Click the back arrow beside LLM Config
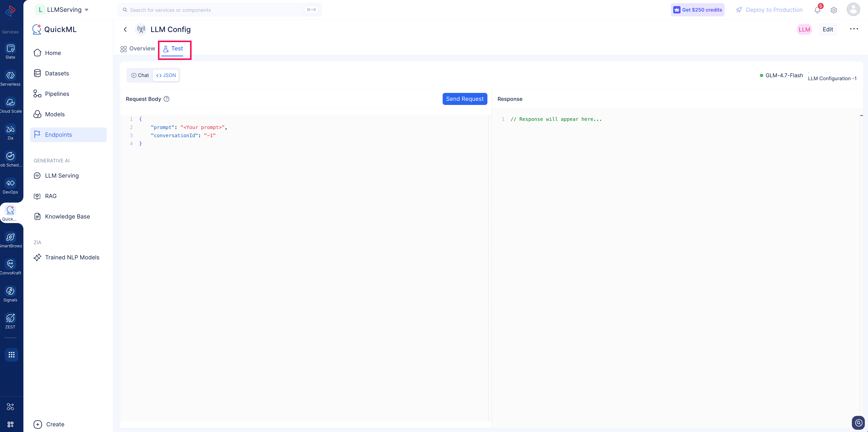The width and height of the screenshot is (868, 432). click(125, 29)
